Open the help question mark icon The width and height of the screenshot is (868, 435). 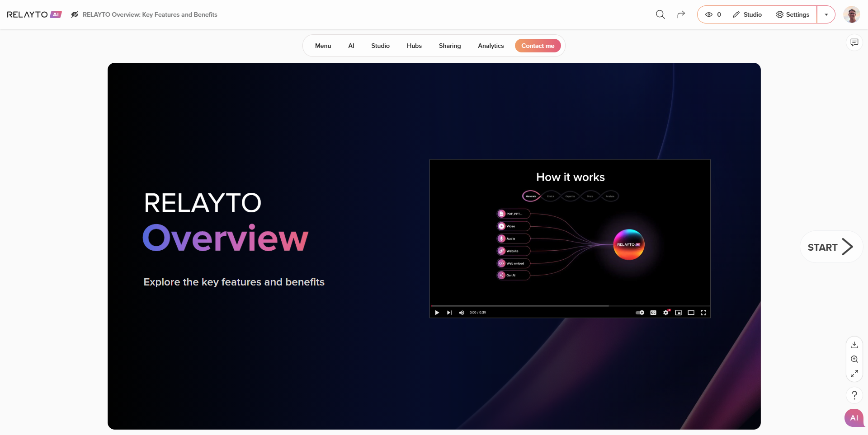854,395
